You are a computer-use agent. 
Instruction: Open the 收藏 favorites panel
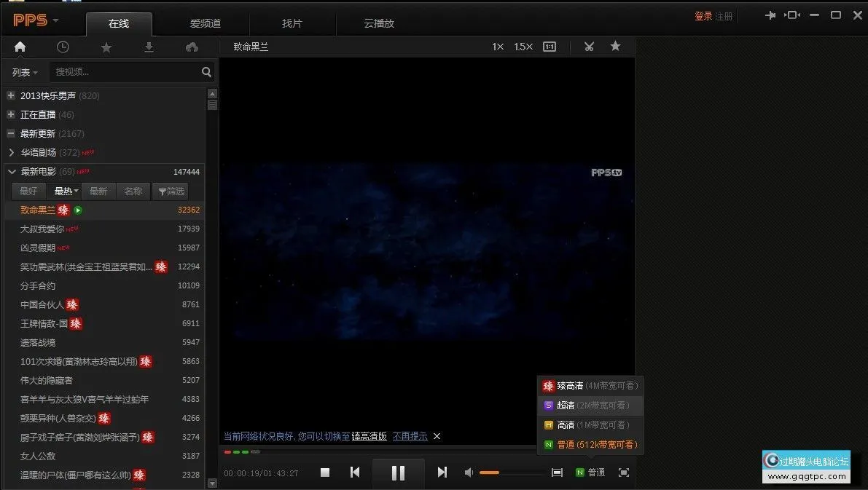(106, 47)
